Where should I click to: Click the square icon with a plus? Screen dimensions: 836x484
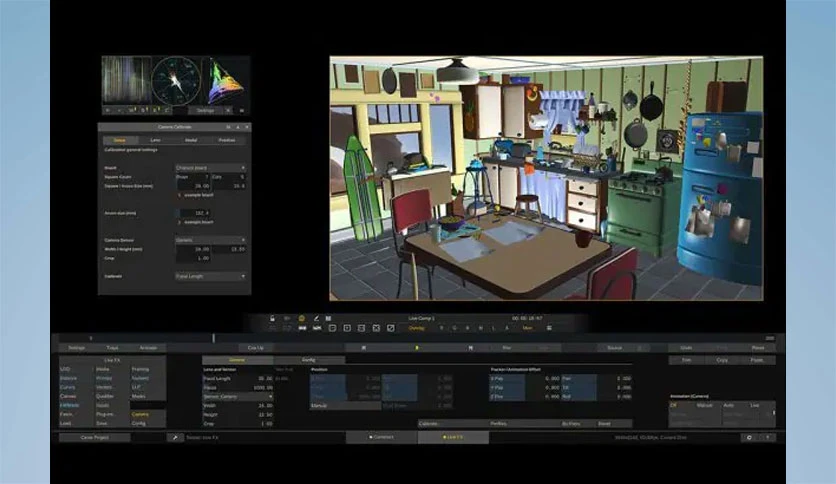(x=347, y=328)
